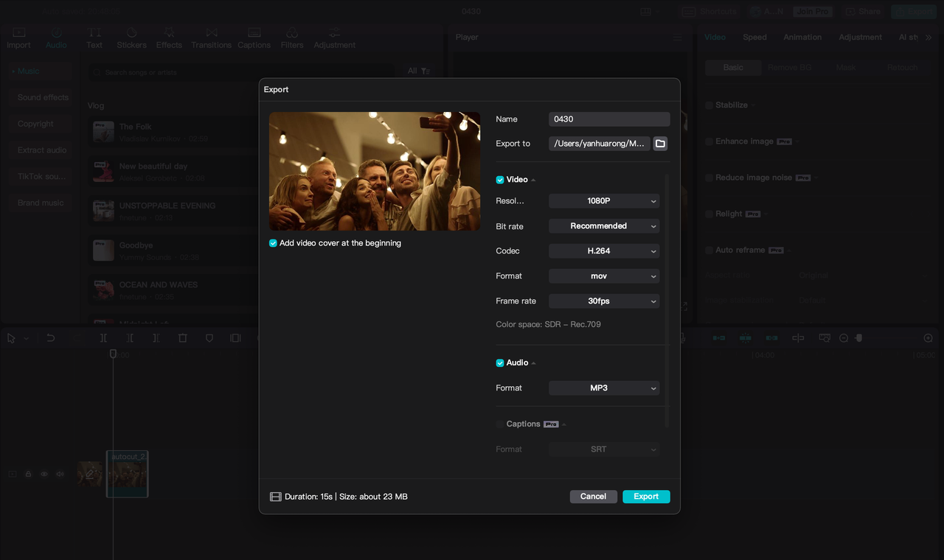Select the Text tool in the top toolbar
The image size is (944, 560).
point(94,37)
